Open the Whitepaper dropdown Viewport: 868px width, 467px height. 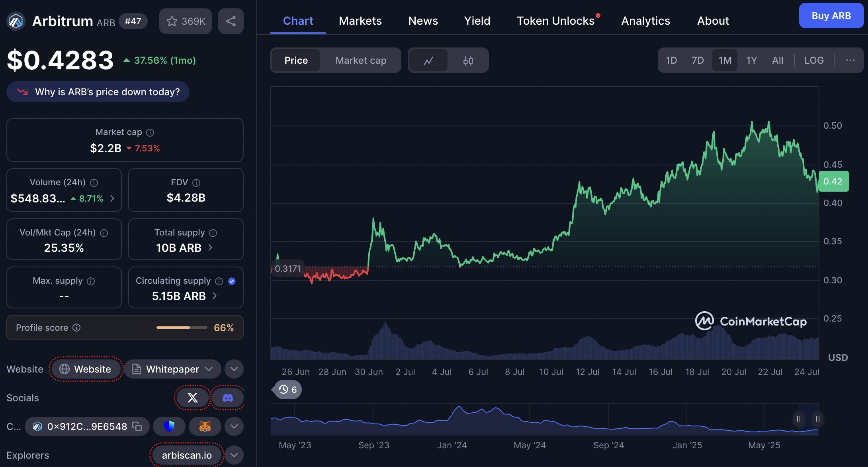tap(172, 369)
